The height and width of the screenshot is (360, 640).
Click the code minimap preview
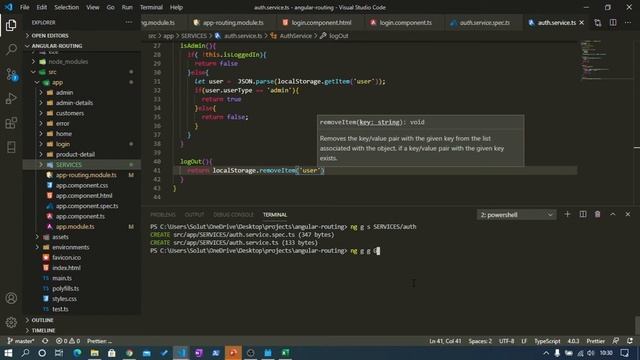606,60
